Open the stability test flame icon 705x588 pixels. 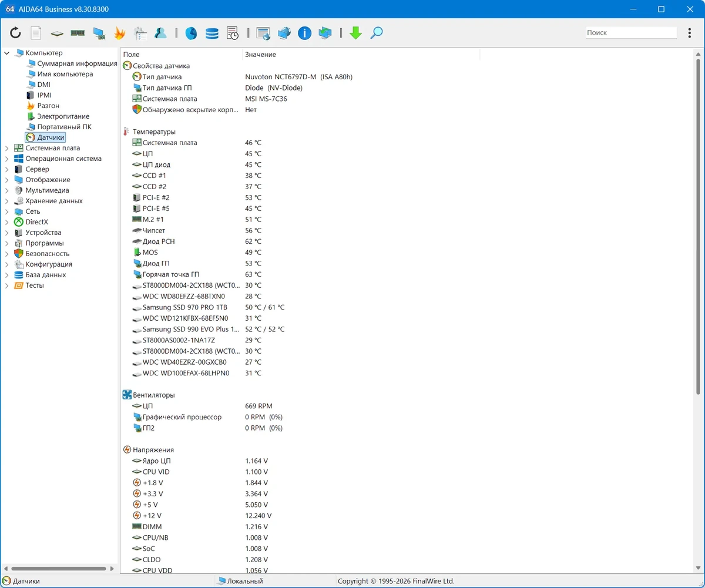tap(119, 33)
